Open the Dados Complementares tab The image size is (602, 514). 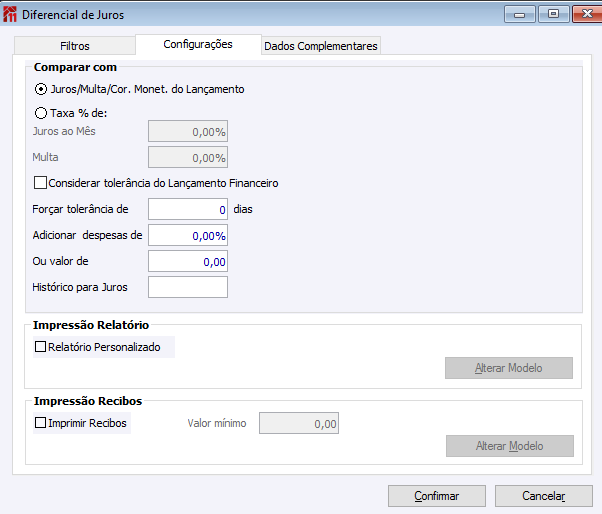click(321, 46)
